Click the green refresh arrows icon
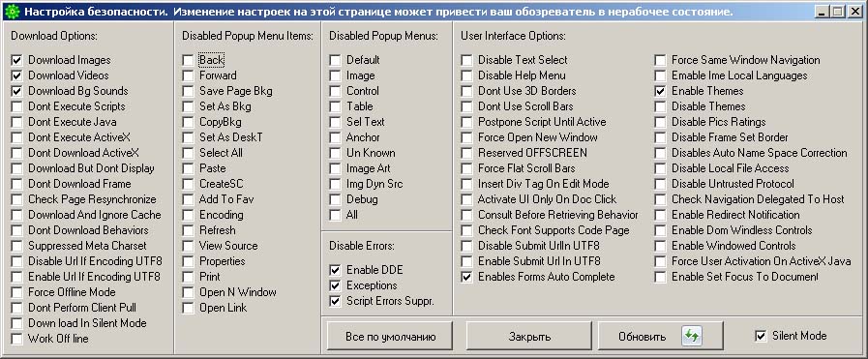 (692, 336)
